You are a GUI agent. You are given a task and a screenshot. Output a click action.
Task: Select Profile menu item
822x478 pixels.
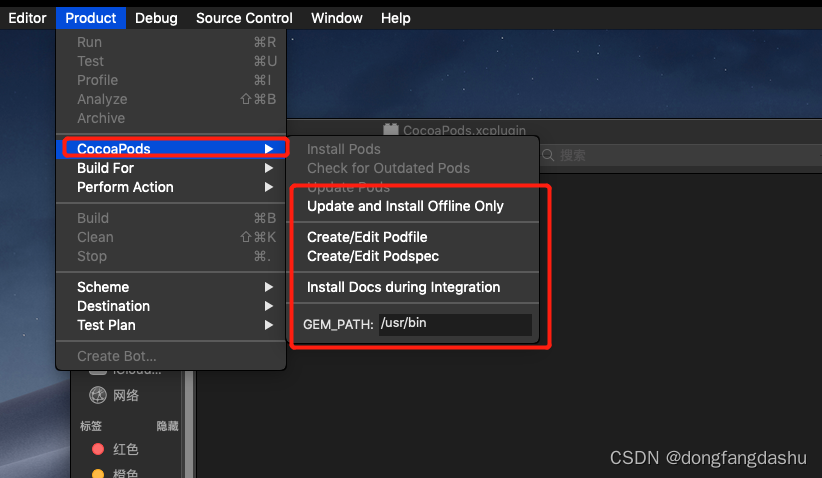point(171,80)
